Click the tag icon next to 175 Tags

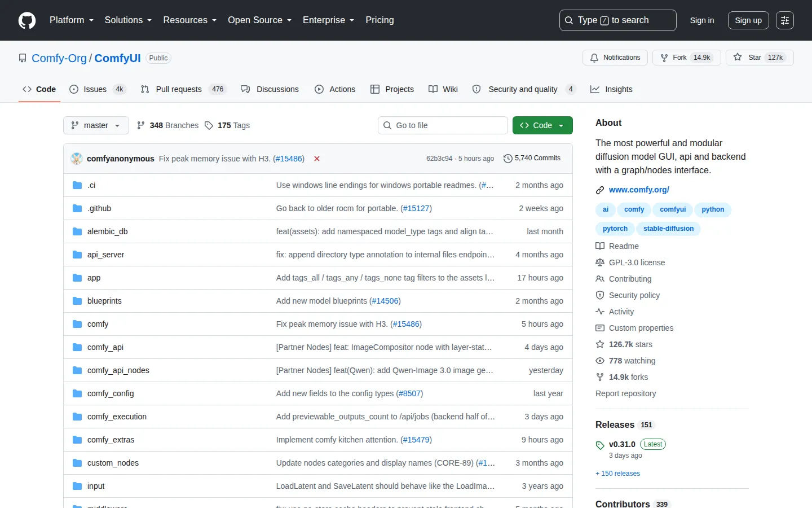[x=209, y=125]
